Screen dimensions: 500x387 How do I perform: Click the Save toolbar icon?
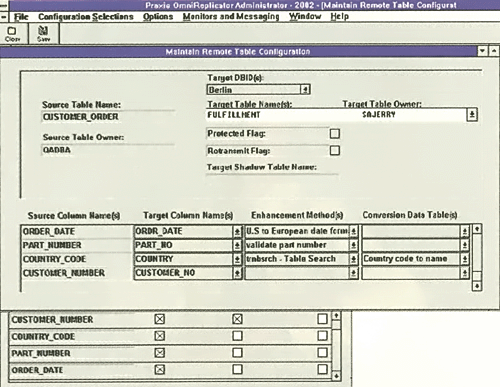click(43, 34)
